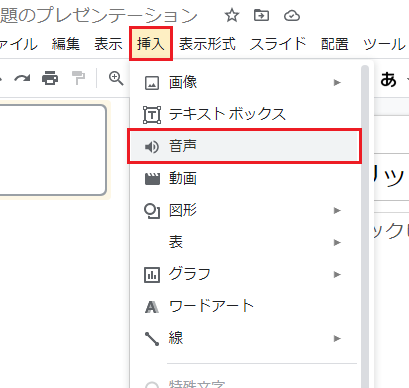The image size is (409, 388).
Task: Click the print icon in toolbar
Action: 50,78
